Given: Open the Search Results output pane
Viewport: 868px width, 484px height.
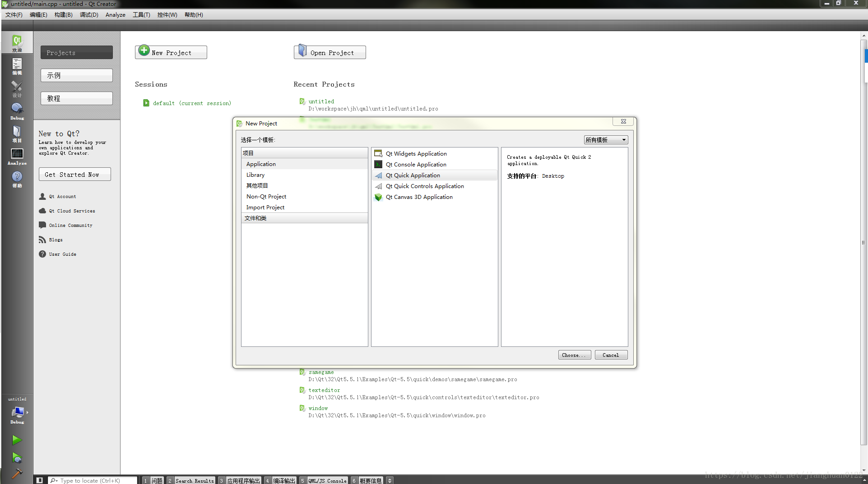Looking at the screenshot, I should click(191, 480).
